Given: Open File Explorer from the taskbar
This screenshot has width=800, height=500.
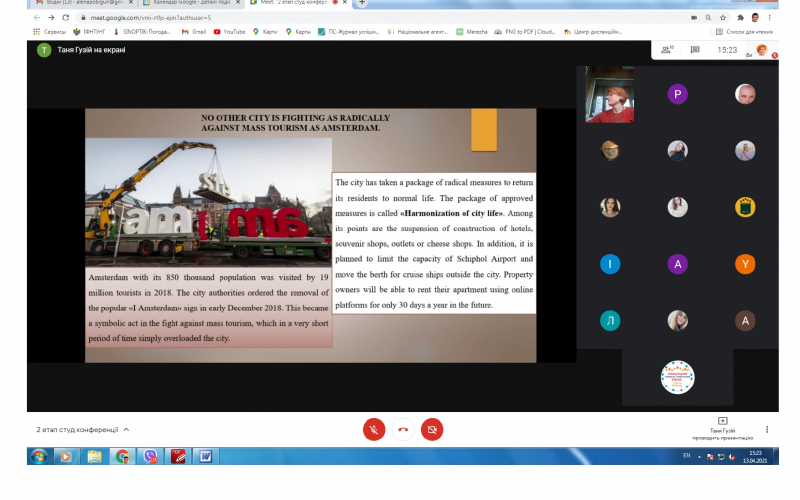Looking at the screenshot, I should click(94, 456).
